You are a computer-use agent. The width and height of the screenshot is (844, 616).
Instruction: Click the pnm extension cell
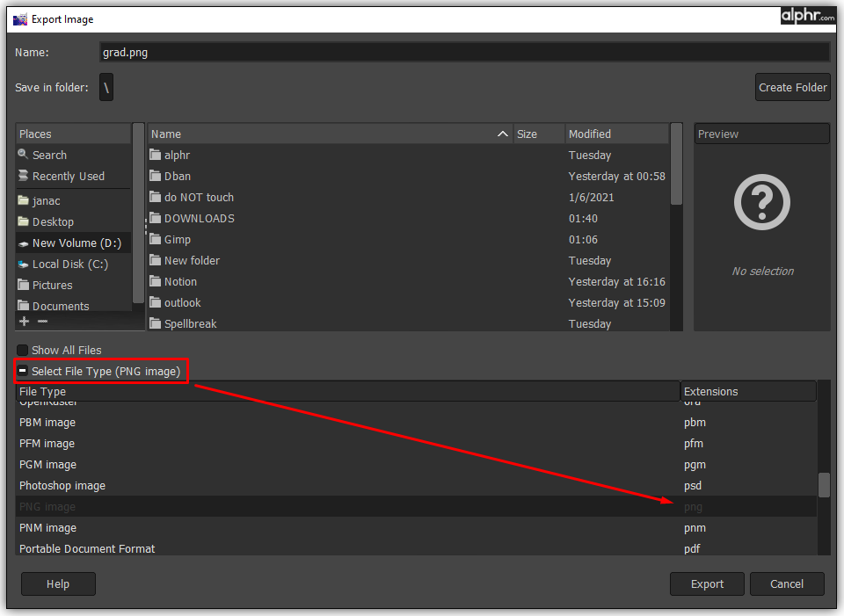[695, 528]
